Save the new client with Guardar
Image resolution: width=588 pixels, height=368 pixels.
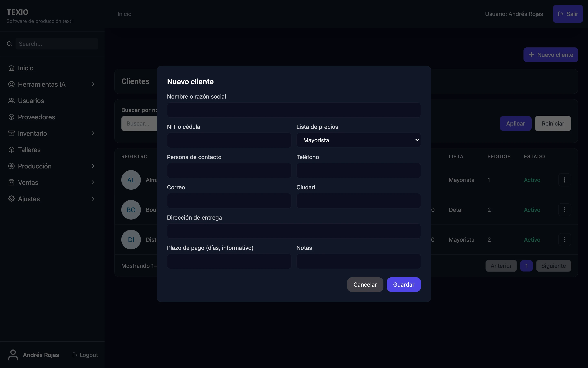pos(404,285)
